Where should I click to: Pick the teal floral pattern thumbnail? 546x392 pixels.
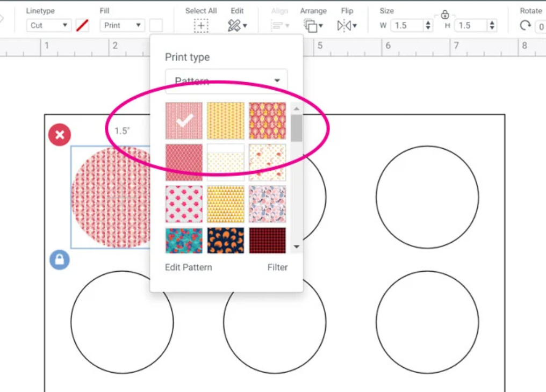[x=184, y=241]
